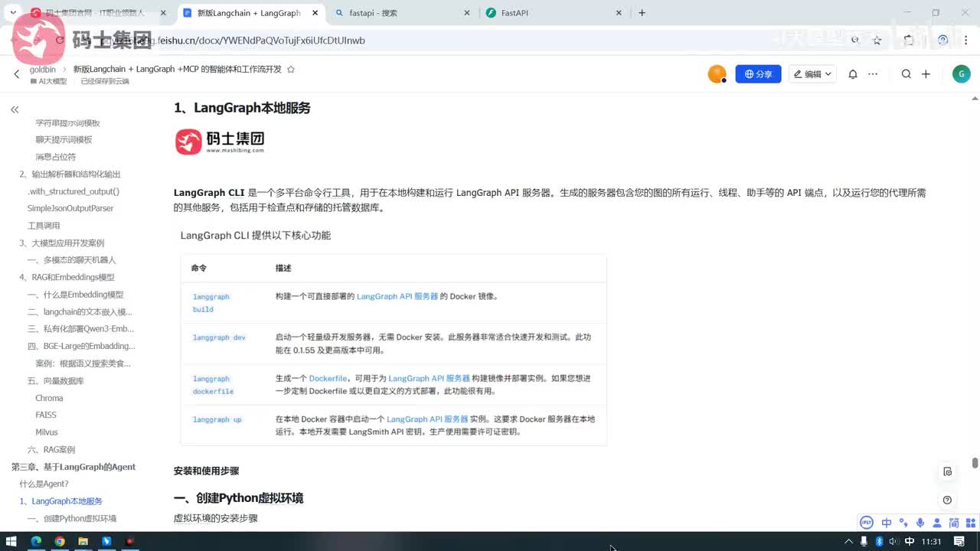Click the page vertical scrollbar thumb
This screenshot has width=980, height=551.
point(975,463)
